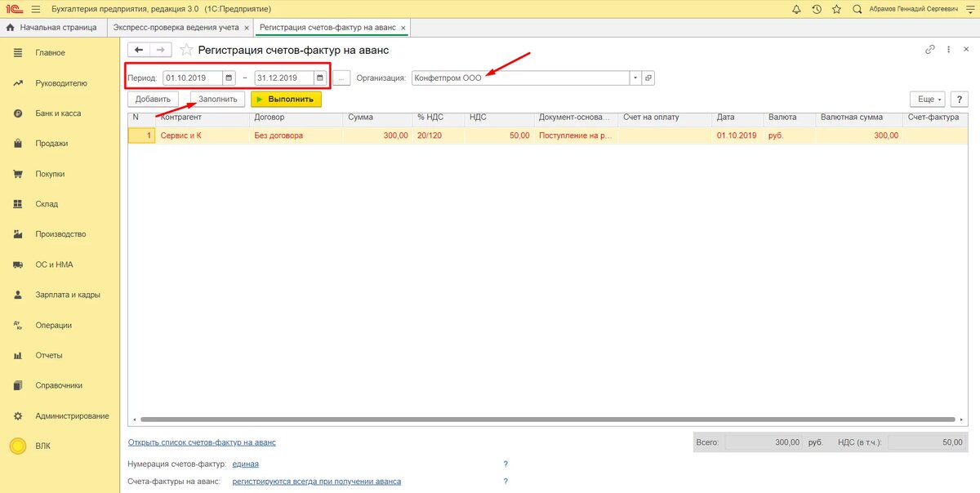Image resolution: width=980 pixels, height=493 pixels.
Task: Switch to Экспресс-проверка ведения учета tab
Action: (x=176, y=27)
